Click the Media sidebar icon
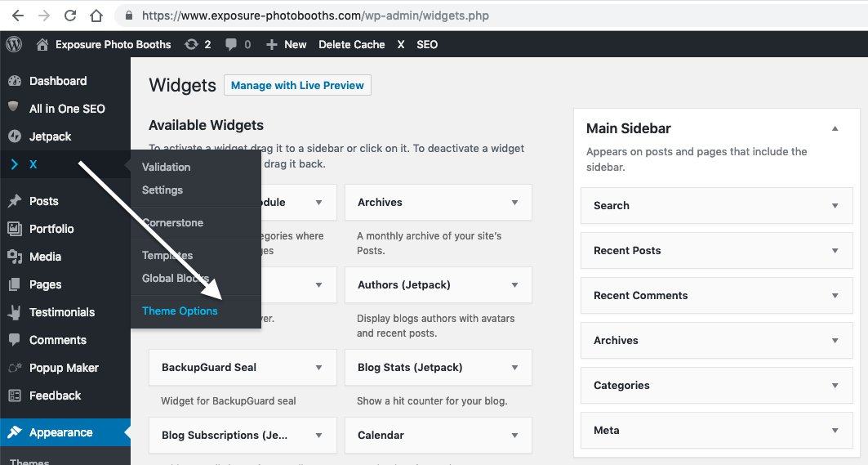Image resolution: width=868 pixels, height=465 pixels. (x=15, y=257)
